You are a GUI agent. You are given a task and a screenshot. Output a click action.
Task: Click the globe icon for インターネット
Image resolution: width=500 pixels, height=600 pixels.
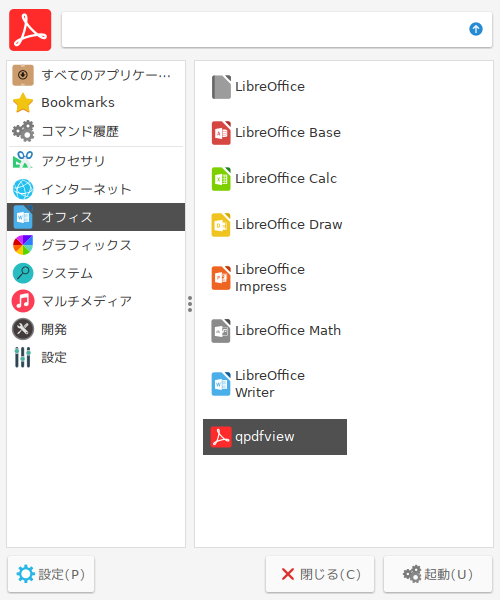click(23, 189)
